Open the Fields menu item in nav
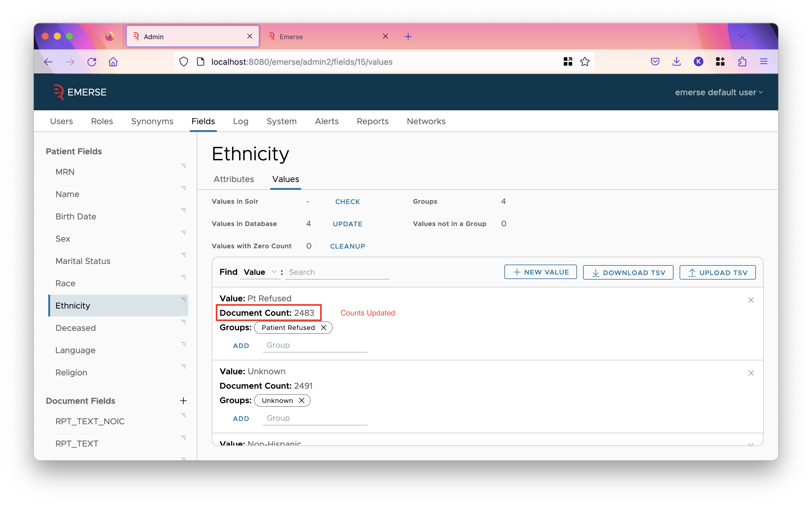This screenshot has width=812, height=505. point(203,121)
